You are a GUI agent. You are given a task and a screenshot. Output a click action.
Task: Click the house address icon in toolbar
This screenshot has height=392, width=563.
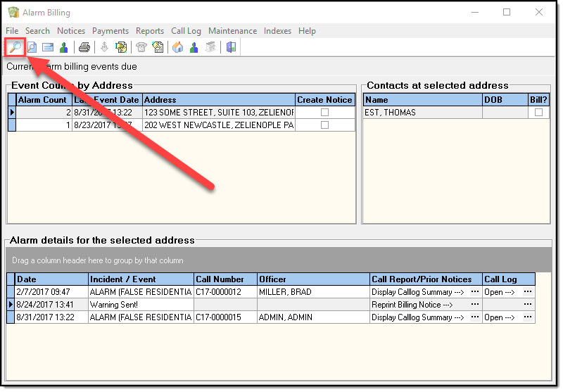(x=177, y=47)
